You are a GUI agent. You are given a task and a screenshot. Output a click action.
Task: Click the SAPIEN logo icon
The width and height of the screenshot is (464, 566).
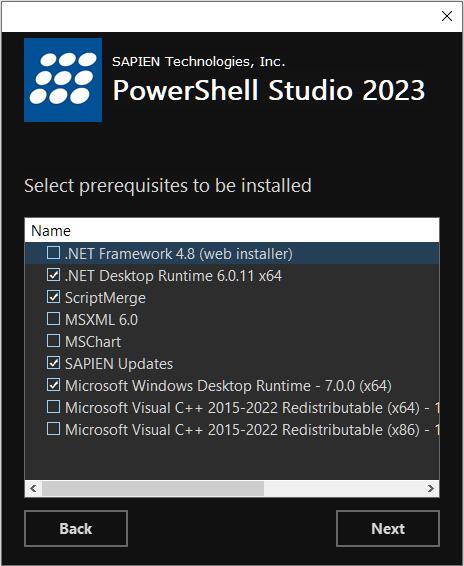tap(63, 80)
